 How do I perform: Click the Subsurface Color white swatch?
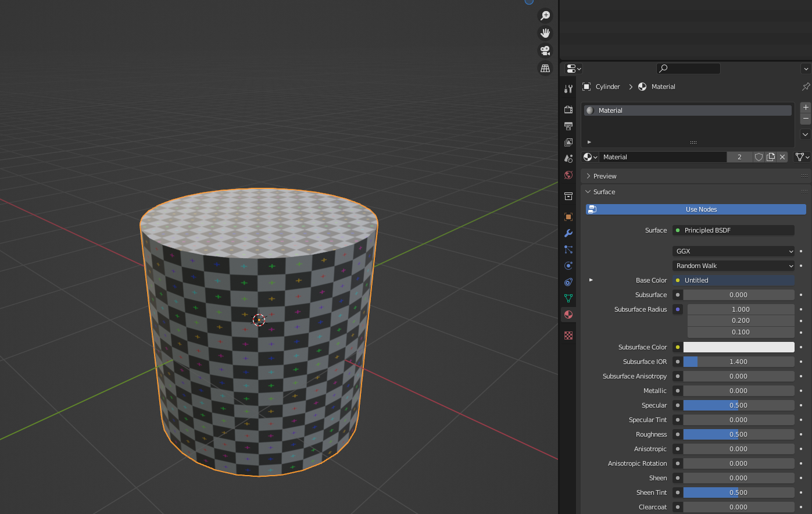point(739,347)
